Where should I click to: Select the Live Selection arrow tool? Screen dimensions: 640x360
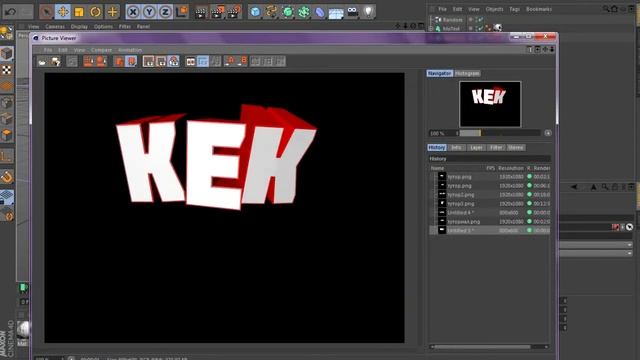46,12
